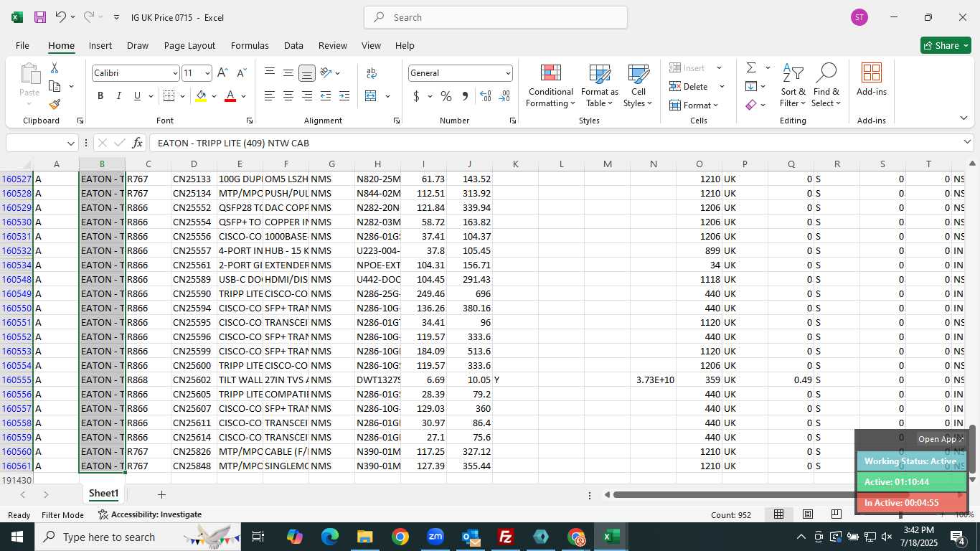Image resolution: width=980 pixels, height=551 pixels.
Task: Expand the Name Box dropdown
Action: click(70, 143)
